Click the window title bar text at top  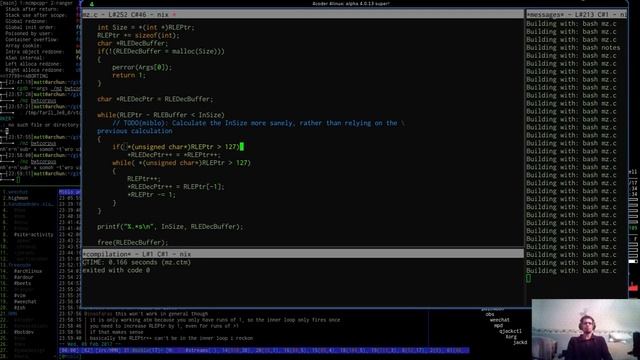point(351,3)
